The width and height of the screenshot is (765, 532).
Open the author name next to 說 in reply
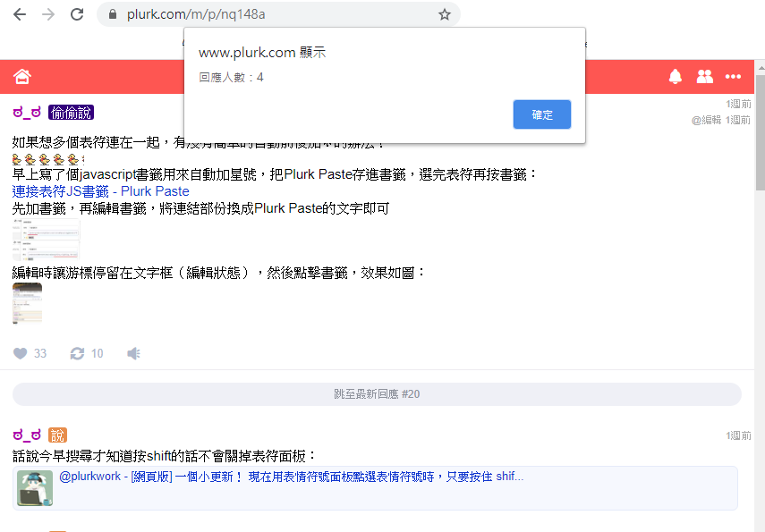point(27,435)
